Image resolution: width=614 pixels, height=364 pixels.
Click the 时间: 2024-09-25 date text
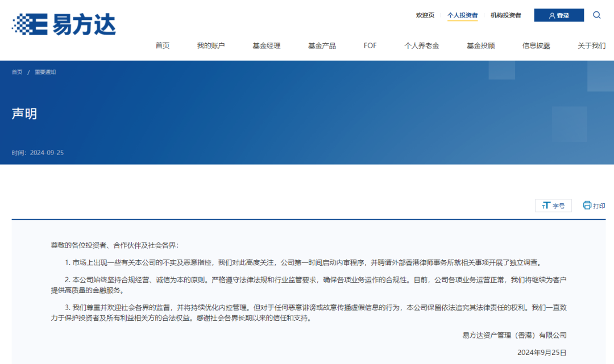38,153
